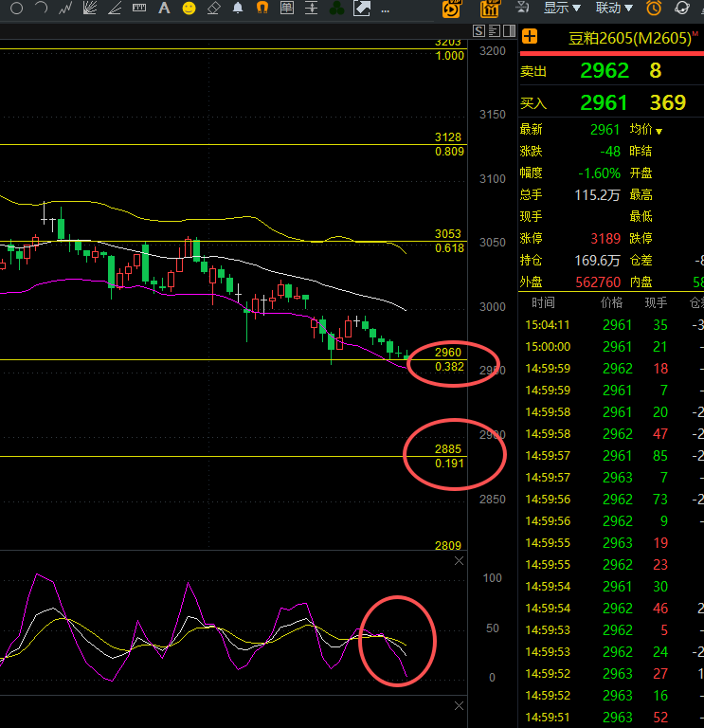Select the Gann fan lines tool
Image resolution: width=704 pixels, height=728 pixels.
(x=90, y=8)
